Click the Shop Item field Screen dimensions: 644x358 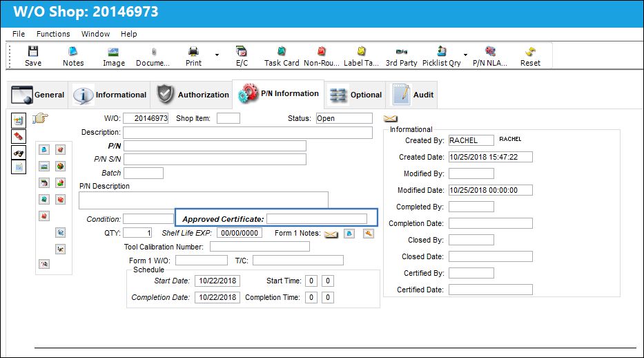(228, 118)
